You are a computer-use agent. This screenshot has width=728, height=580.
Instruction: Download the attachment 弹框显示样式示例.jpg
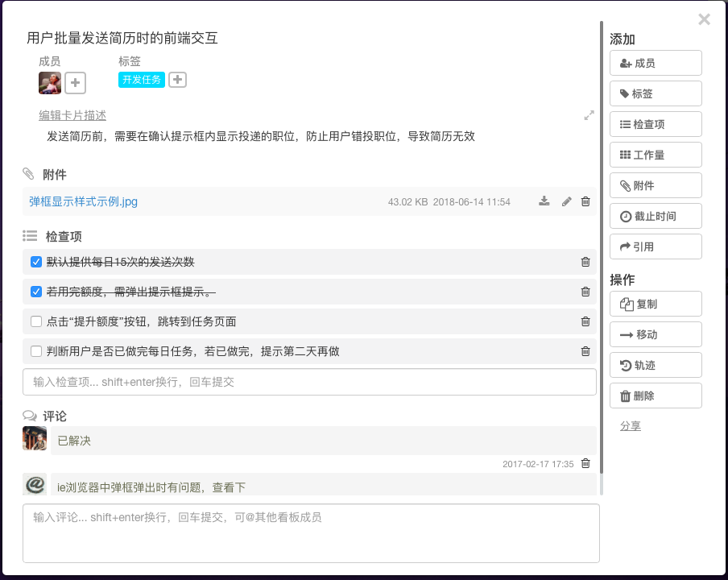544,201
